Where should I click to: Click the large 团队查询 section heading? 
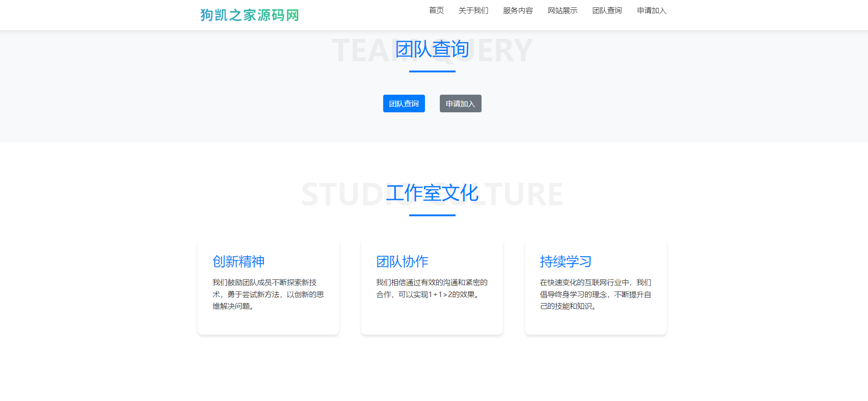[x=432, y=49]
